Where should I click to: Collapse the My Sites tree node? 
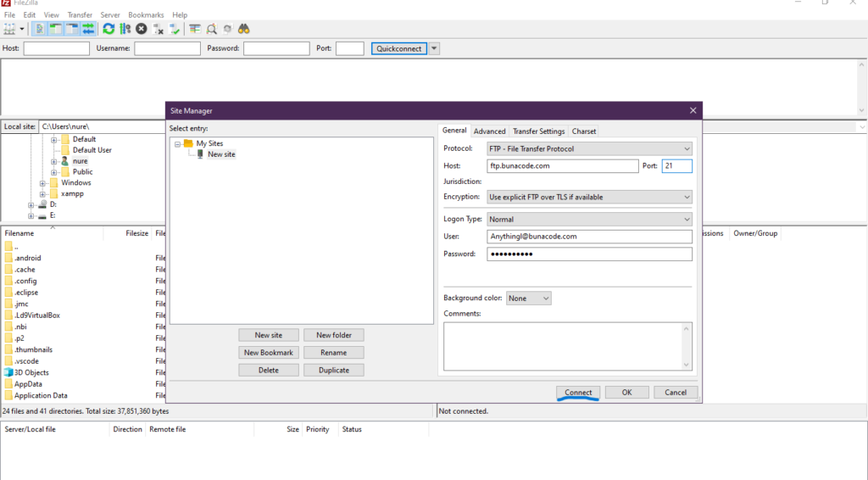pos(178,144)
